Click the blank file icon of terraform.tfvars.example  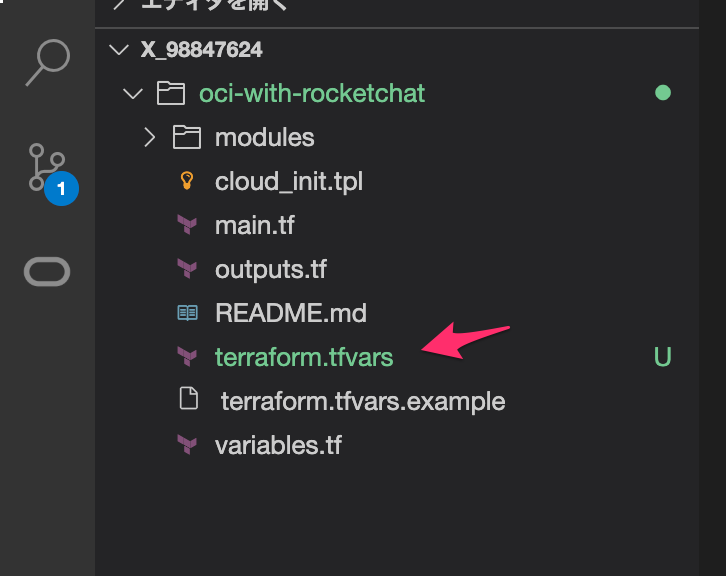click(189, 399)
